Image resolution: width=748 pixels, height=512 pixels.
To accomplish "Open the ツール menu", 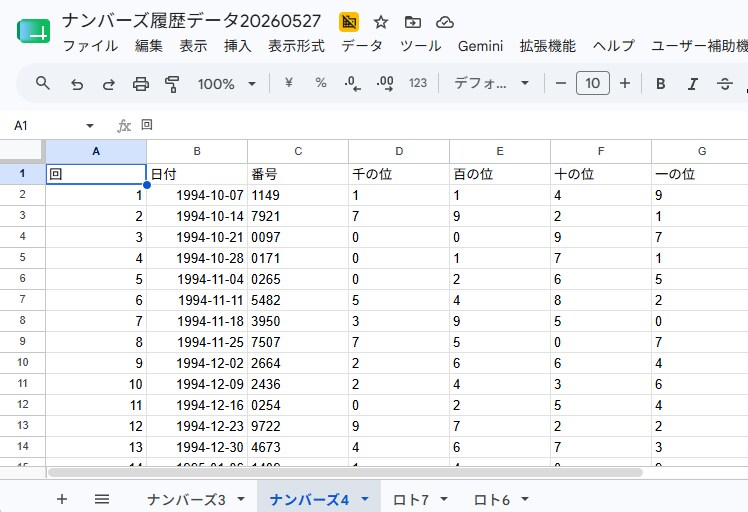I will pos(420,46).
